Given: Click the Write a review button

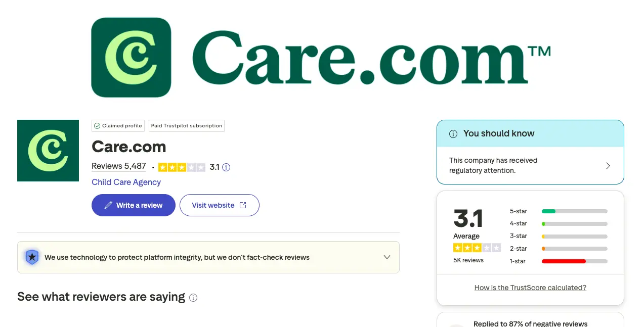Looking at the screenshot, I should [x=133, y=205].
